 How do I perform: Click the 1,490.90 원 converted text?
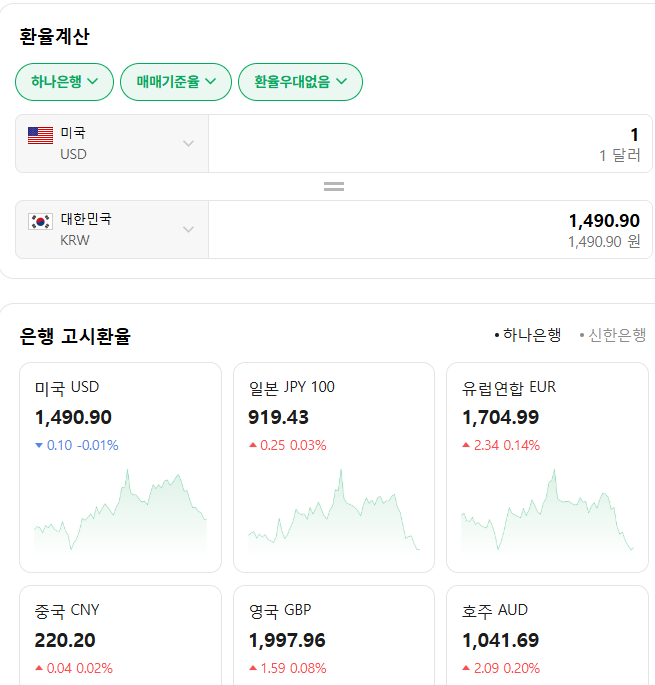(604, 242)
